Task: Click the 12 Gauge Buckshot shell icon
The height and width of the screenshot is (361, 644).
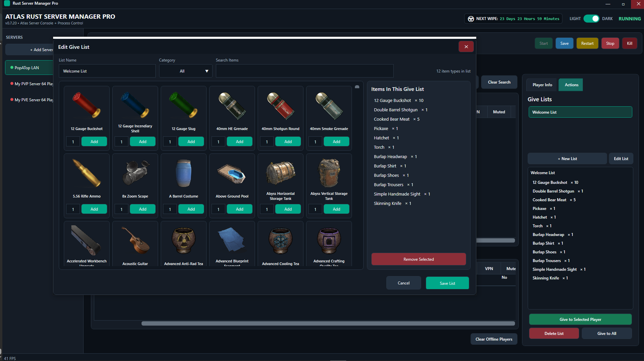Action: pos(87,105)
